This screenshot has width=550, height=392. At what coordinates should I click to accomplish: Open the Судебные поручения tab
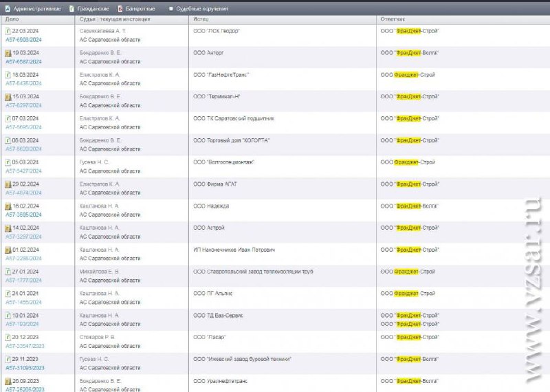[199, 8]
